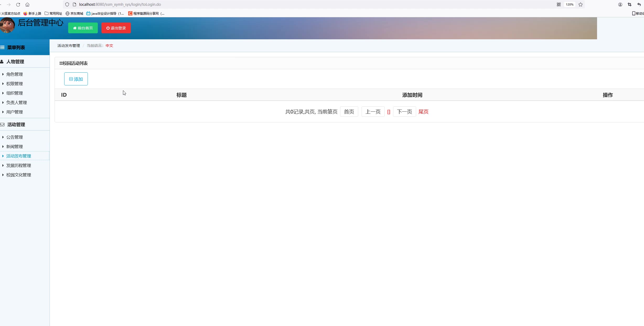Go to 上一页 previous page
This screenshot has height=326, width=644.
point(373,112)
